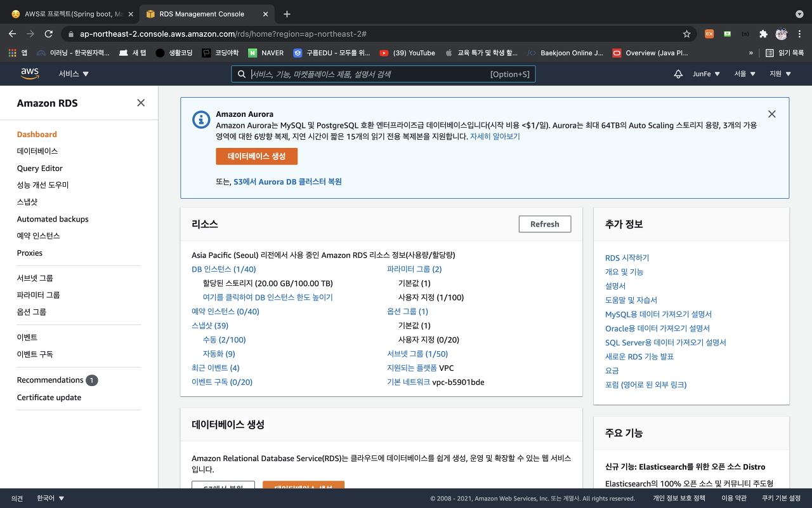Open Automated backups in the sidebar
The image size is (812, 508).
tap(53, 219)
